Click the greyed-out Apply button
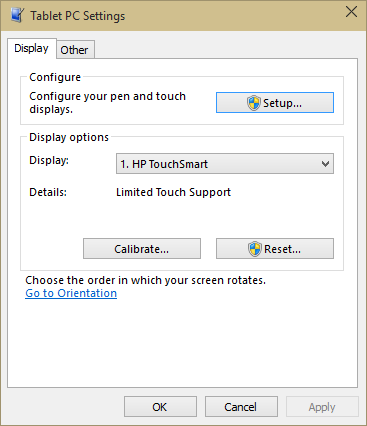Screen dimensions: 367x426 pyautogui.click(x=322, y=407)
